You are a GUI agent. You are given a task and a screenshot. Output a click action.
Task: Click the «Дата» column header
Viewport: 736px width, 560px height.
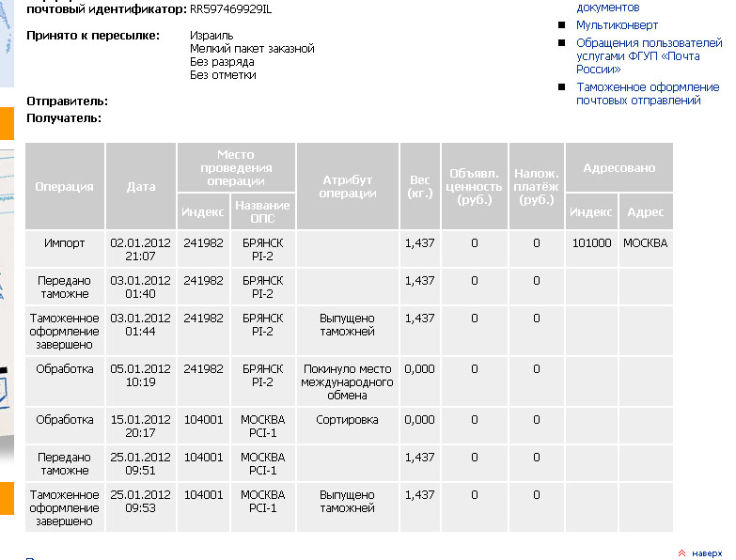click(x=141, y=186)
